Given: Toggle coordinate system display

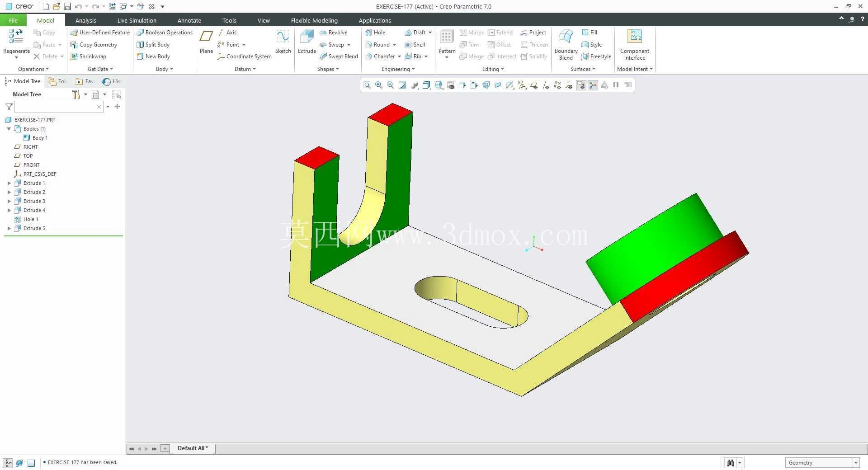Looking at the screenshot, I should click(x=569, y=85).
